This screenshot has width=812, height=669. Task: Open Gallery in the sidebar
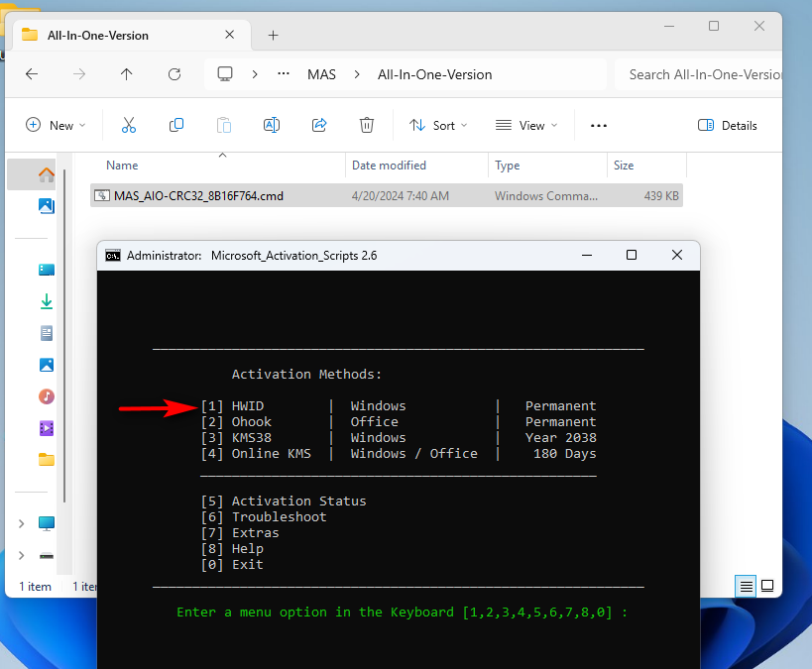tap(46, 206)
